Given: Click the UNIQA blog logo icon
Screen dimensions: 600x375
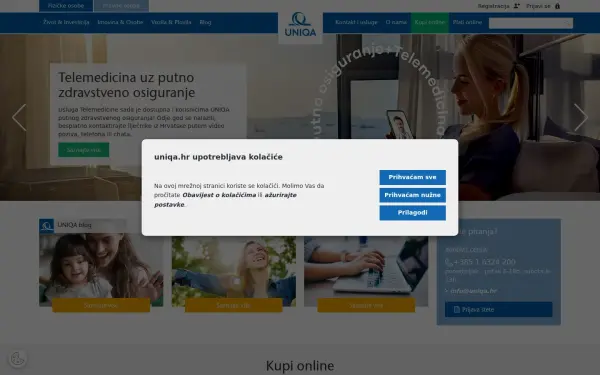Looking at the screenshot, I should click(46, 226).
